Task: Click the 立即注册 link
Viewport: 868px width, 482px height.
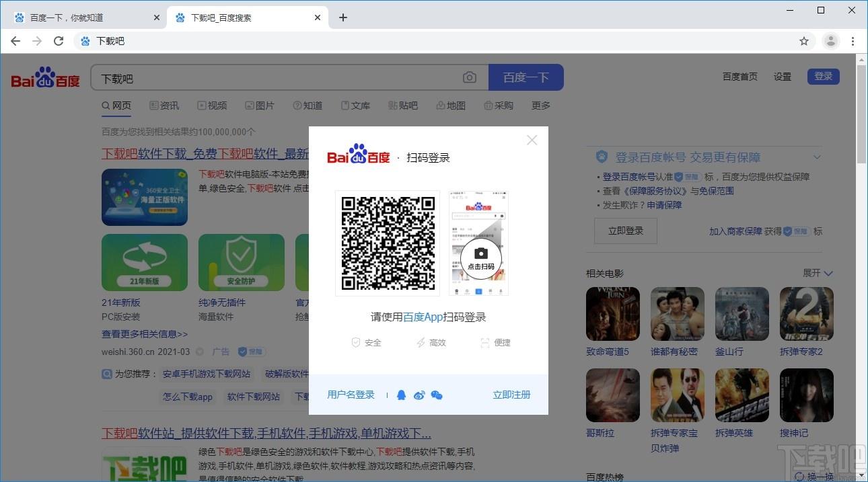Action: [511, 395]
